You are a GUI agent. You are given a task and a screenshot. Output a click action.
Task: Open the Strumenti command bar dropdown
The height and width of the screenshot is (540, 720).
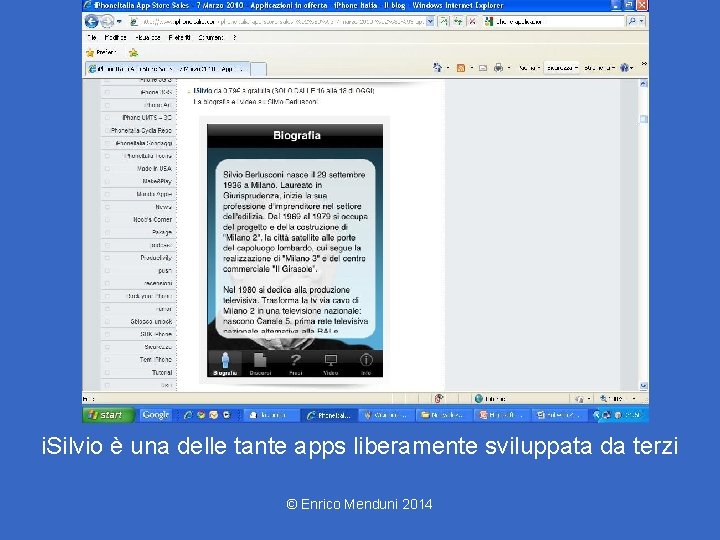tap(600, 68)
